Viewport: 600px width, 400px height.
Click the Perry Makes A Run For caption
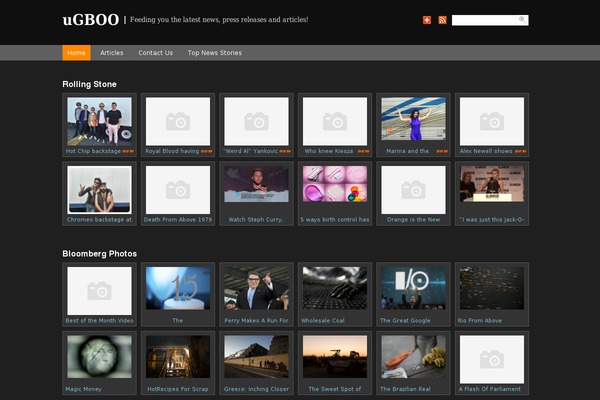(256, 321)
